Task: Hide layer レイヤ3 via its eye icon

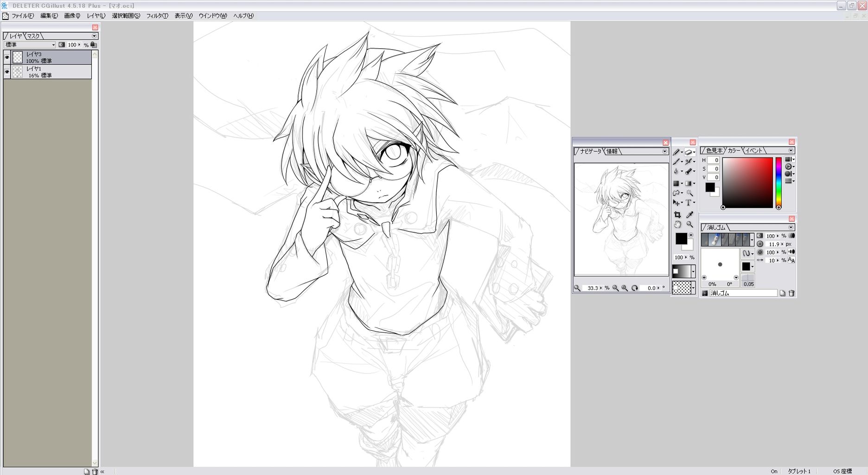Action: [7, 58]
